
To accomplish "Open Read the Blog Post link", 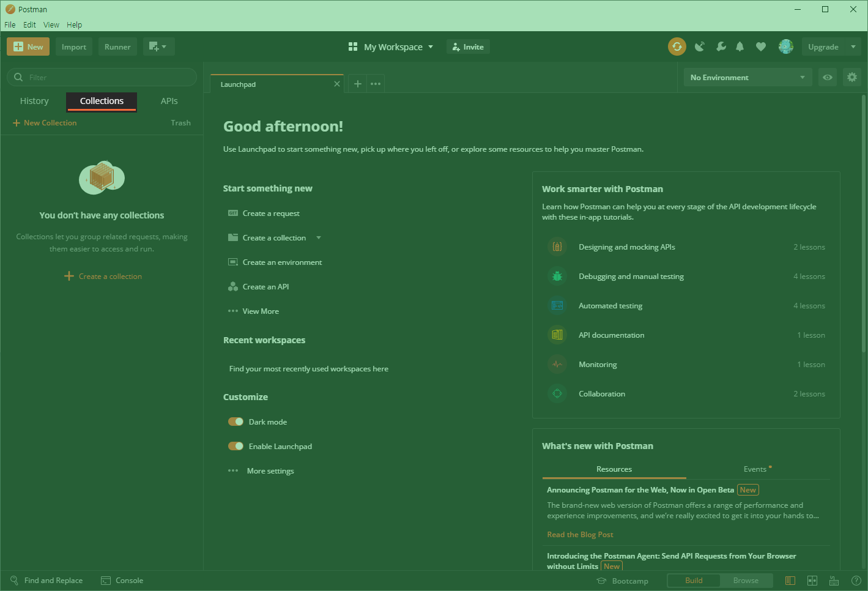I will pos(580,535).
